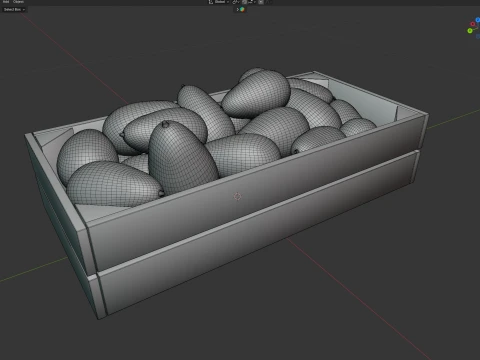Open the Select Box drag mode dropdown

coord(14,10)
